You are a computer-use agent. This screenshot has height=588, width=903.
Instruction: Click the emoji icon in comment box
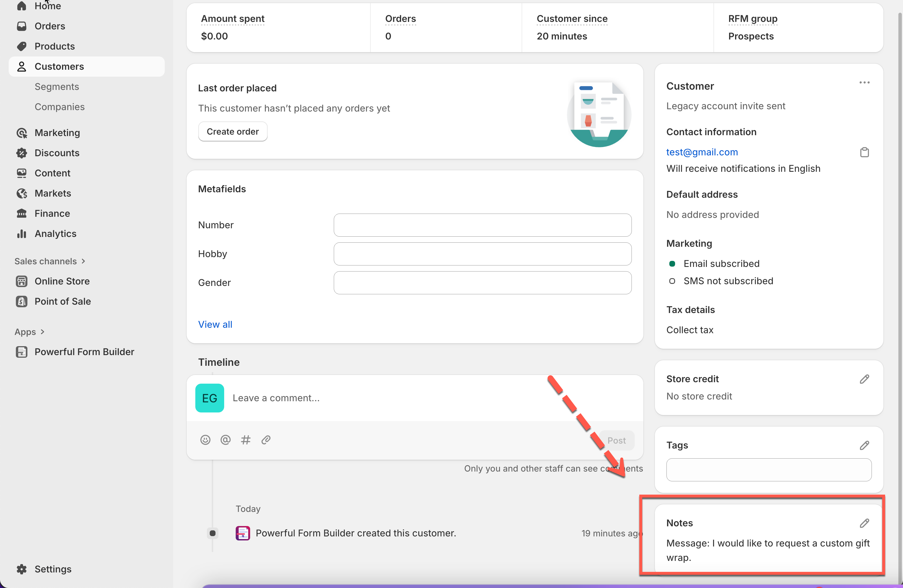(205, 440)
